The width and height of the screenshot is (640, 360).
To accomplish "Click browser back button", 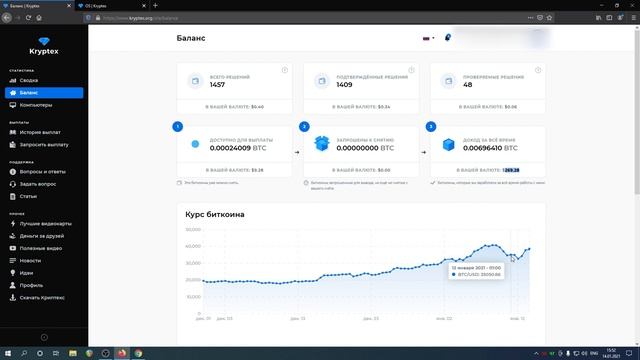I will coord(7,18).
